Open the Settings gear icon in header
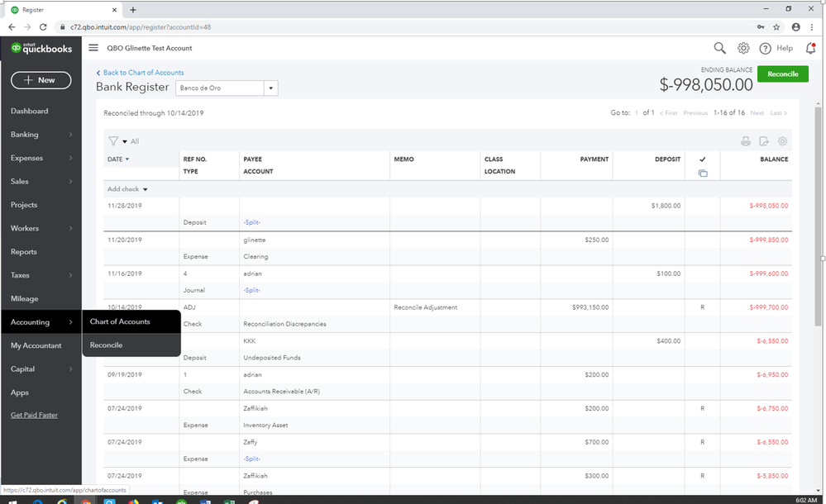The image size is (826, 504). coord(743,49)
